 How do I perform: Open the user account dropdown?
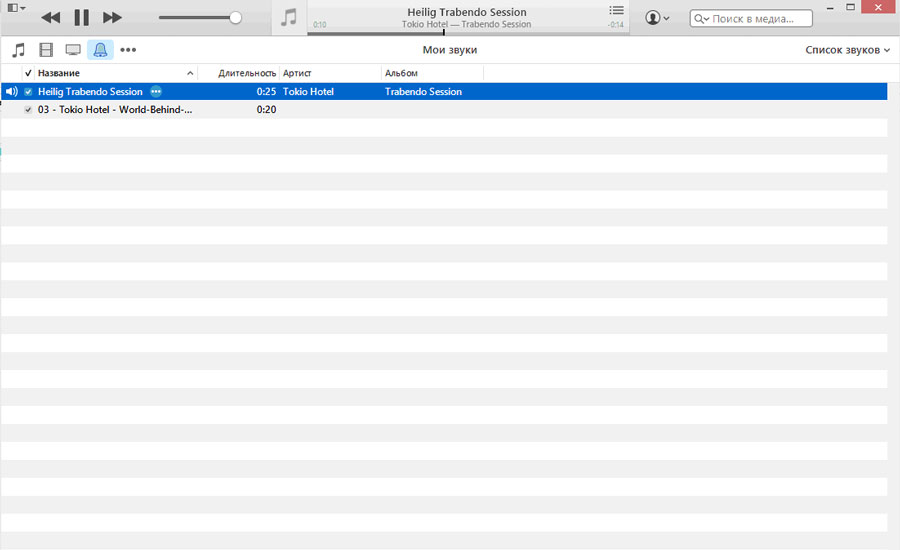tap(657, 18)
